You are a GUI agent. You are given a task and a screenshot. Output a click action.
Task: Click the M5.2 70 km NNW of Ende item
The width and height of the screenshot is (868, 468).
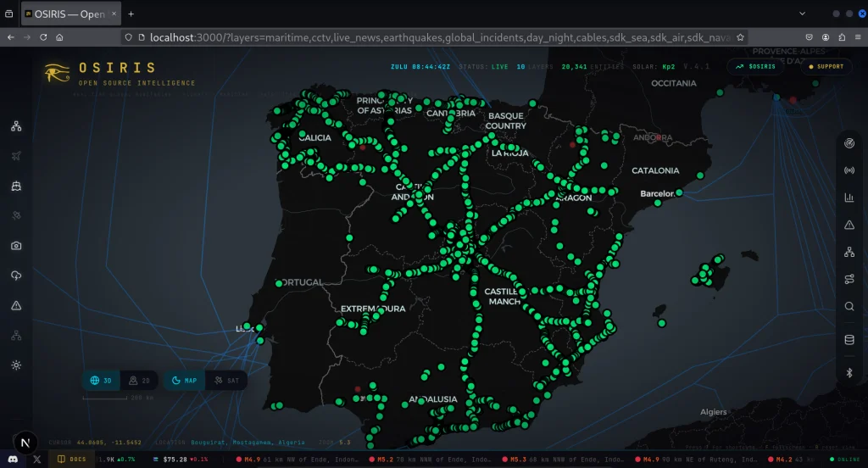(x=430, y=460)
